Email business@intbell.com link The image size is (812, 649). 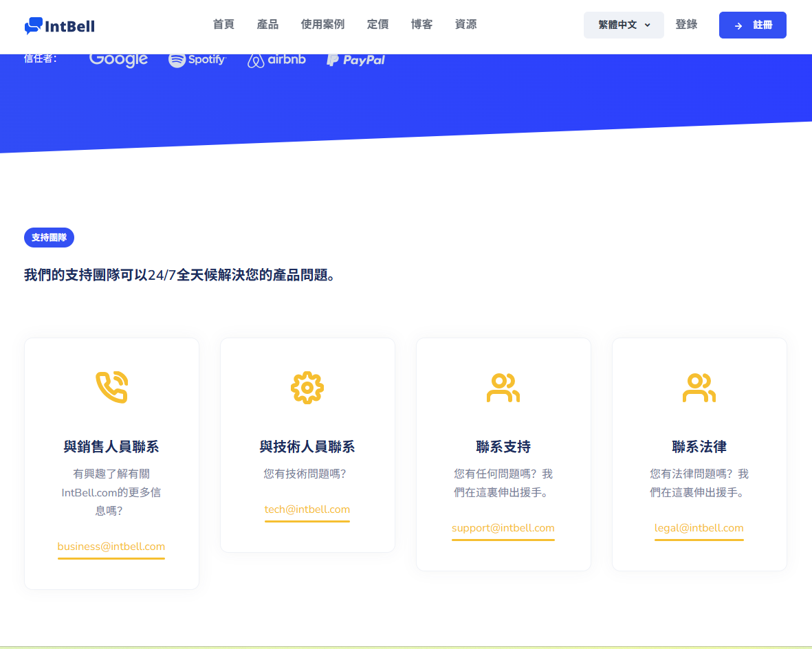point(111,547)
